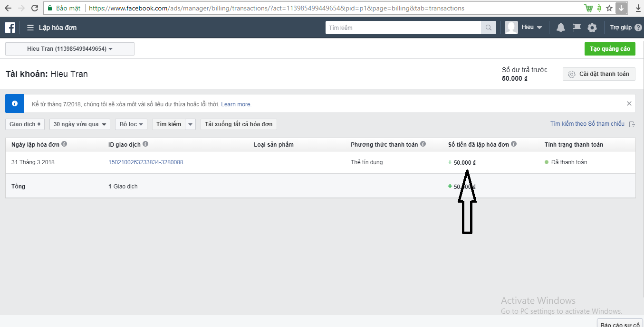The image size is (644, 327).
Task: Click the Trợ giúp help link
Action: coord(621,28)
